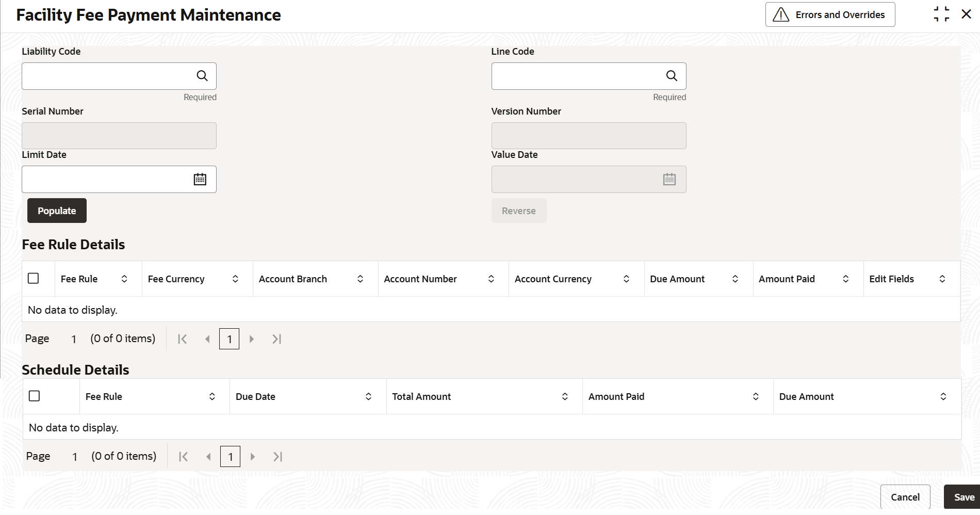Click the Edit Fields column header
980x515 pixels.
click(x=891, y=279)
